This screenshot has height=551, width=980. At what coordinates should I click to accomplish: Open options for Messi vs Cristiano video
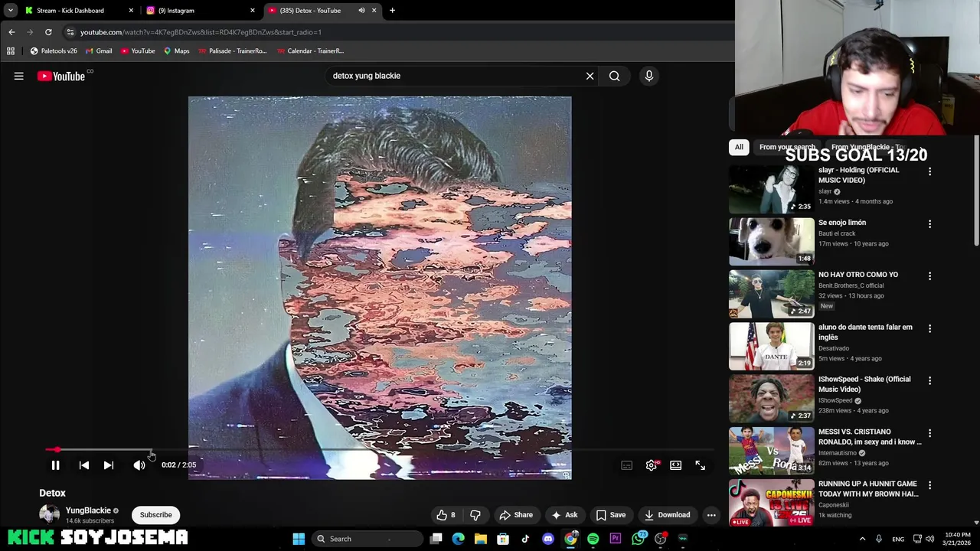click(929, 433)
